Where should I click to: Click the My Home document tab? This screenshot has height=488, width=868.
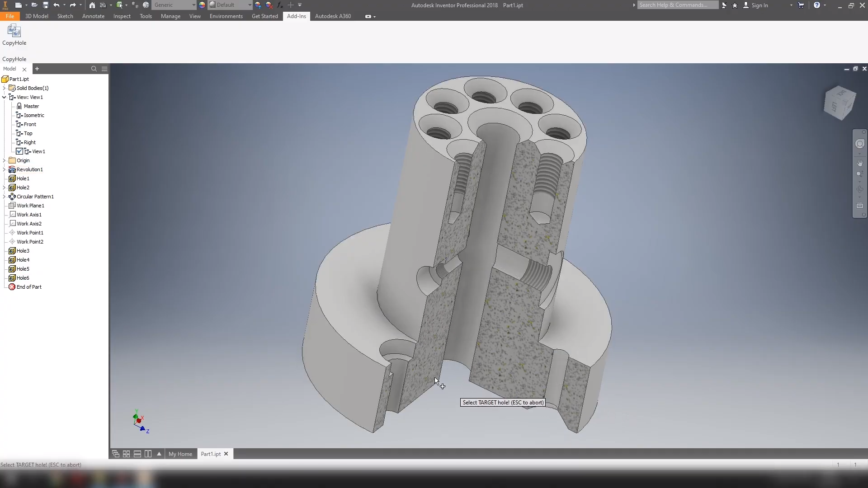[180, 454]
